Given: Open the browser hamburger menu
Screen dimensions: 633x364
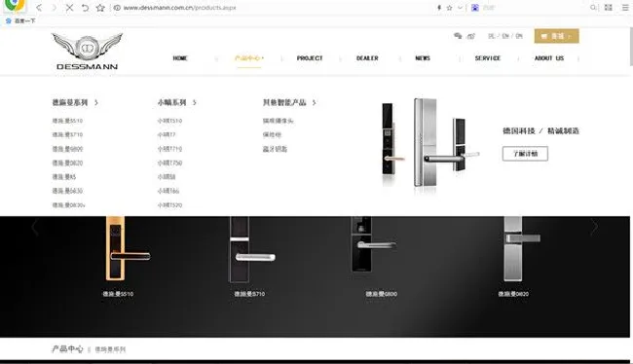Looking at the screenshot, I should pyautogui.click(x=625, y=7).
